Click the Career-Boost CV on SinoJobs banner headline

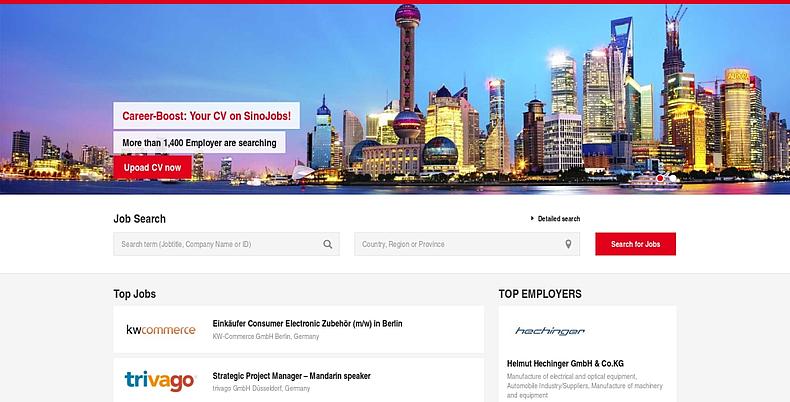[206, 116]
